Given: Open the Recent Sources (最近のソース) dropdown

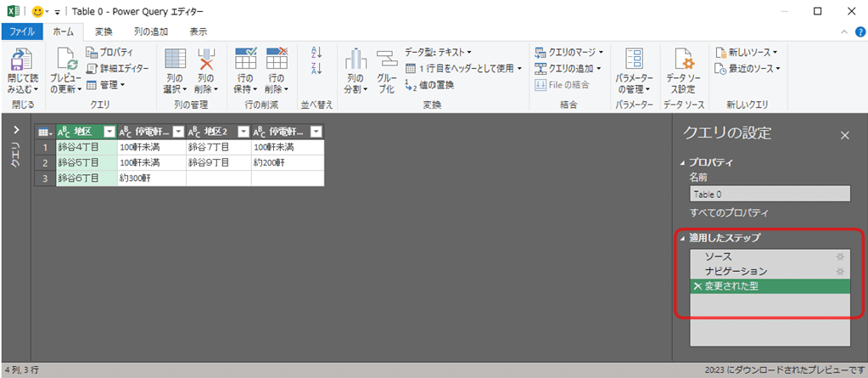Looking at the screenshot, I should (x=748, y=68).
